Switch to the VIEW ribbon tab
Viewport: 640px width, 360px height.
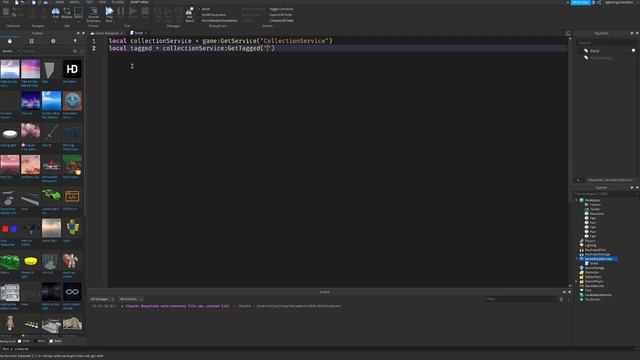102,2
